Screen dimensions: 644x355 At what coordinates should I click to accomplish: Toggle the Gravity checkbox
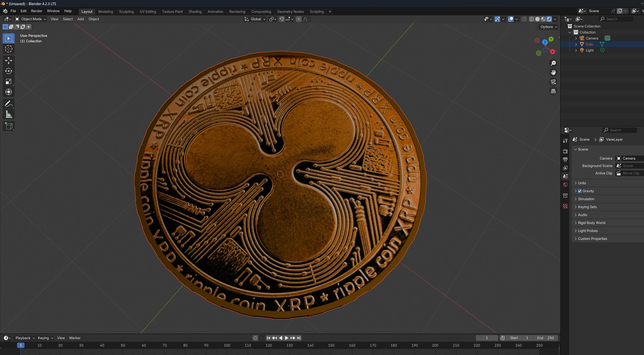[580, 191]
